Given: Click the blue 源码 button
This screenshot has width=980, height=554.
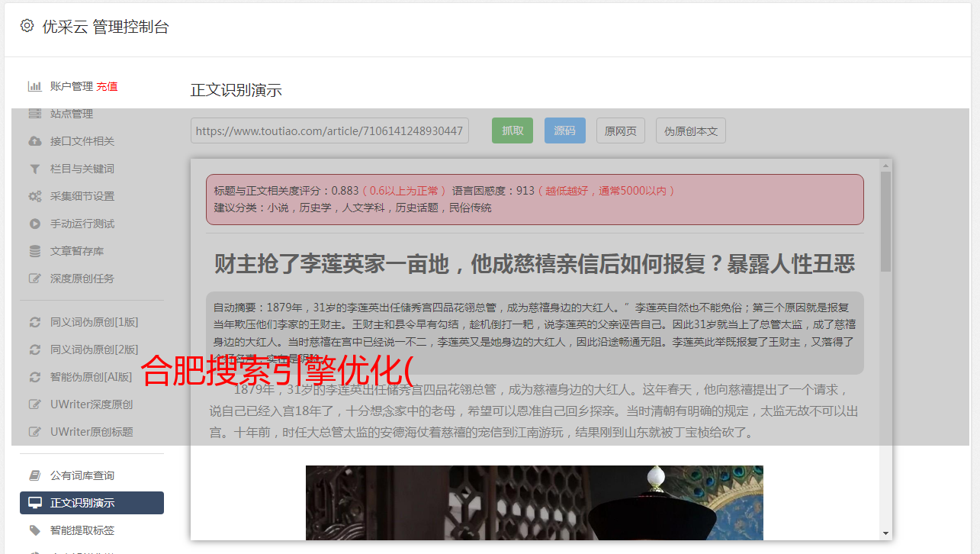Looking at the screenshot, I should point(565,130).
